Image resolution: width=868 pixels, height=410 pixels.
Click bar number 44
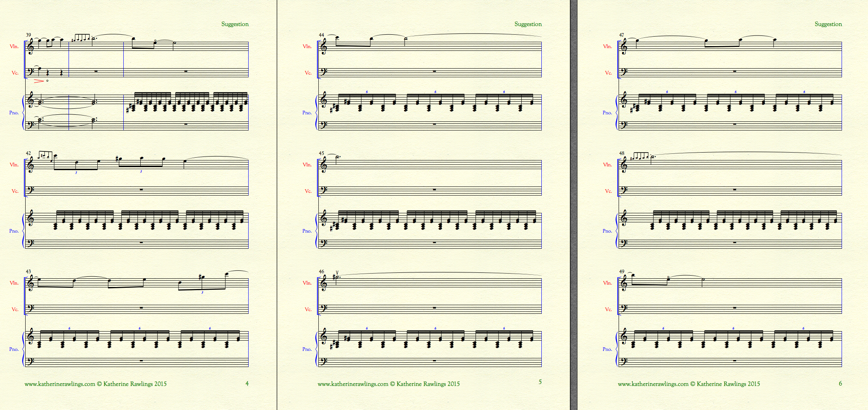(322, 35)
